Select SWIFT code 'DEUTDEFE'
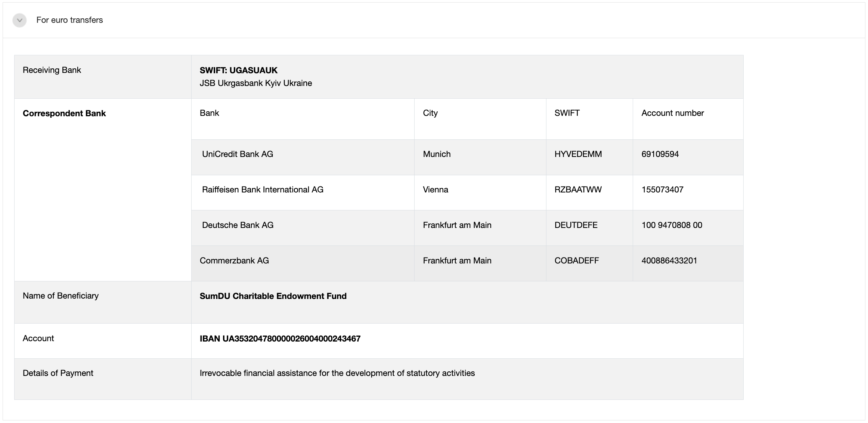868x423 pixels. point(576,225)
